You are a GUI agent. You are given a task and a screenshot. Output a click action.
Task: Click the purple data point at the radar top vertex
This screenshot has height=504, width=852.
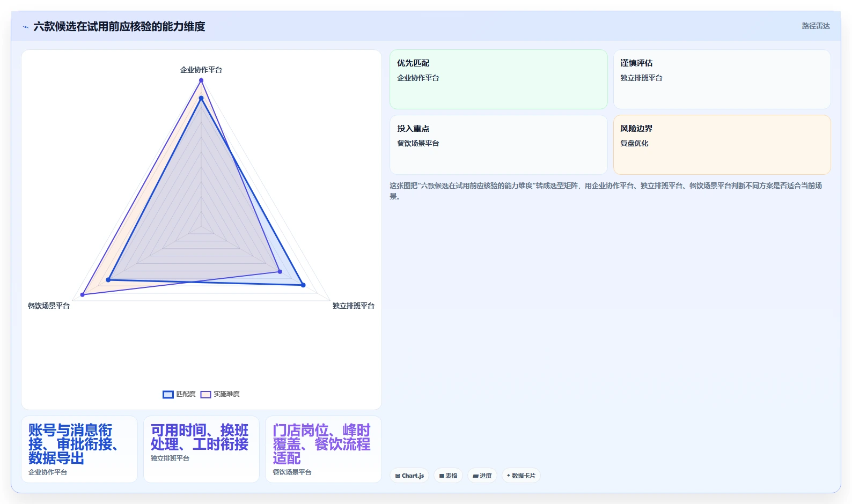(201, 80)
